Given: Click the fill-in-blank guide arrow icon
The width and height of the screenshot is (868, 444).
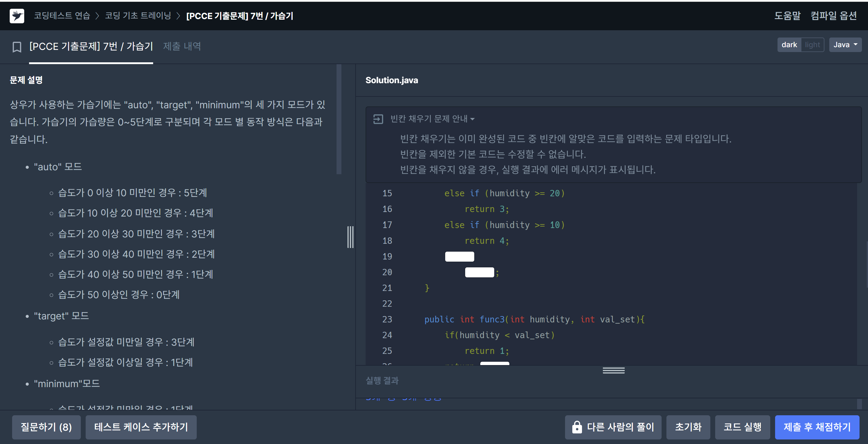Looking at the screenshot, I should click(x=378, y=119).
